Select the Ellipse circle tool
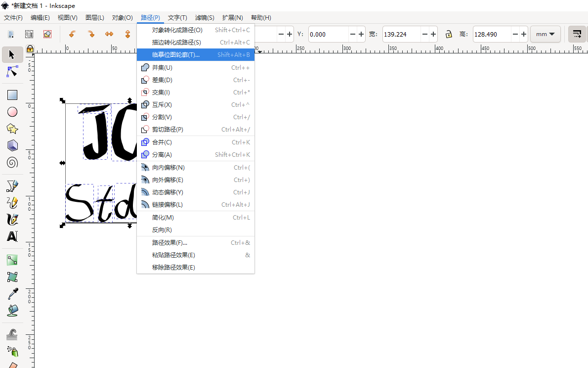The image size is (588, 368). tap(12, 112)
